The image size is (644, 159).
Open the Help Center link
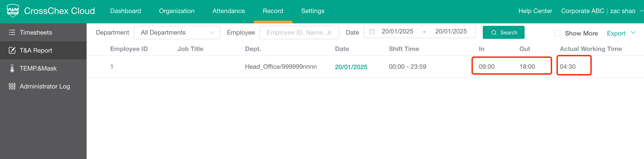535,11
